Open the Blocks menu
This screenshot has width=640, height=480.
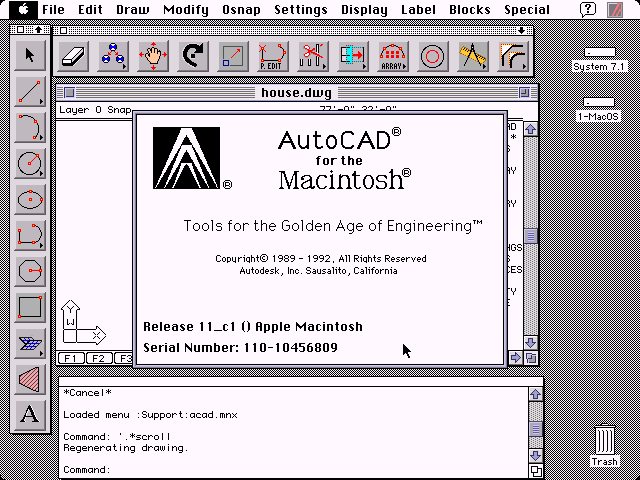pos(470,9)
